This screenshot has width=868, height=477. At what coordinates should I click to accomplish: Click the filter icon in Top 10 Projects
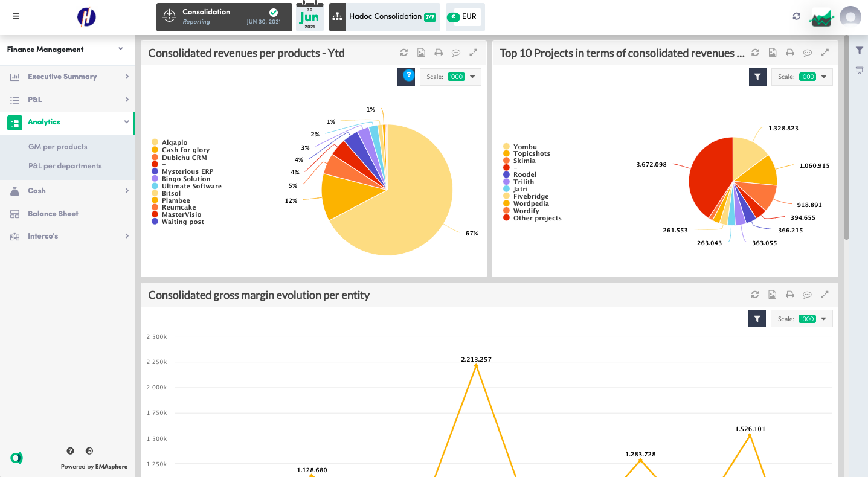757,77
